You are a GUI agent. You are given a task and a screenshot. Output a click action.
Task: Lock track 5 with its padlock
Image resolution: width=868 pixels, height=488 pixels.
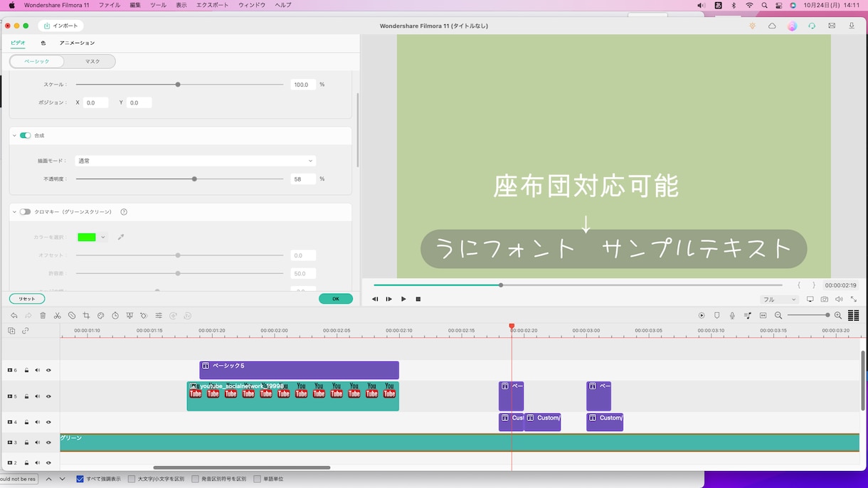tap(26, 396)
